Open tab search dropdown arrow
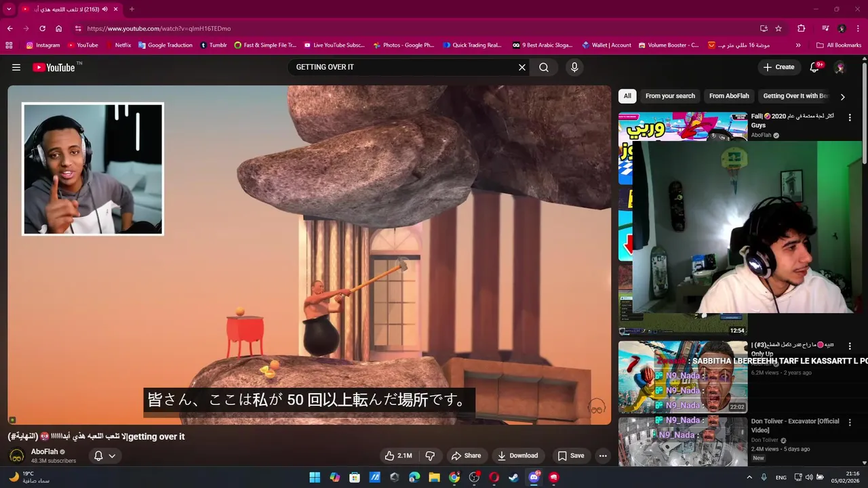The width and height of the screenshot is (868, 488). (9, 9)
